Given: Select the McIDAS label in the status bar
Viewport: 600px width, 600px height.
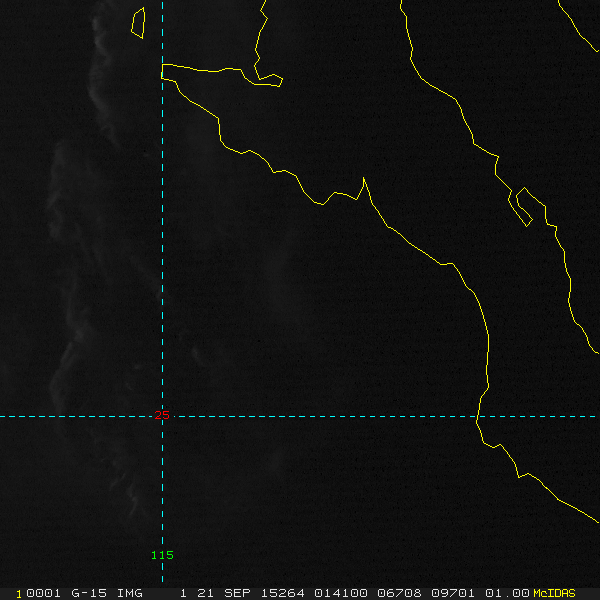Looking at the screenshot, I should click(x=554, y=593).
